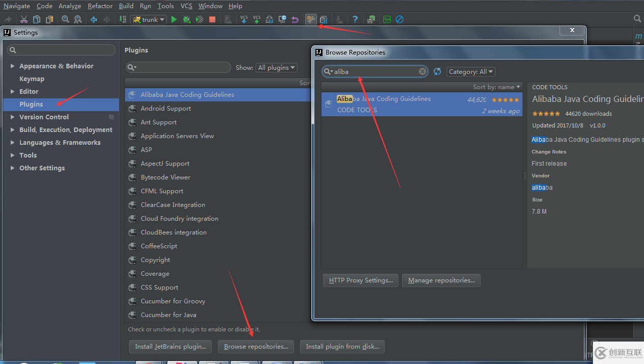Screen dimensions: 644x364
Task: Open the Analyze menu
Action: (70, 6)
